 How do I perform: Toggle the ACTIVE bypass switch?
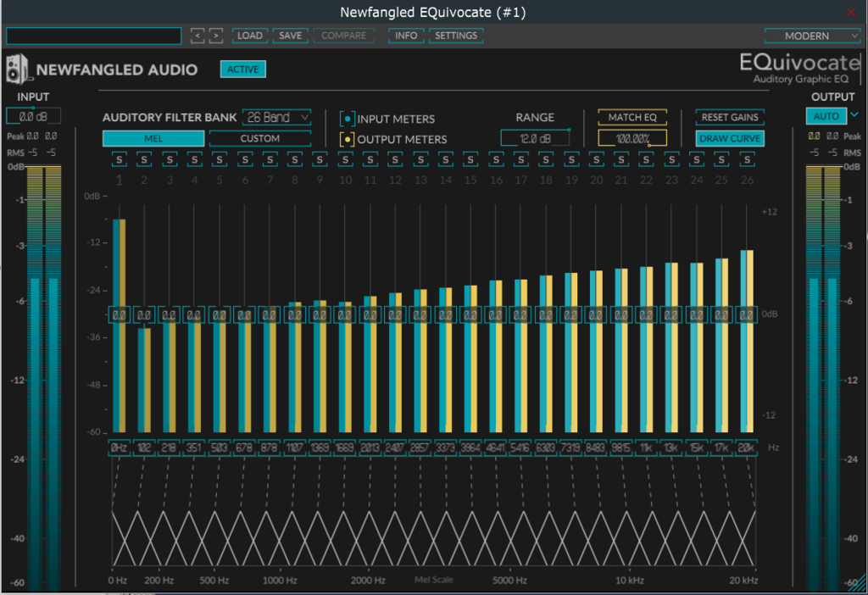pyautogui.click(x=243, y=70)
